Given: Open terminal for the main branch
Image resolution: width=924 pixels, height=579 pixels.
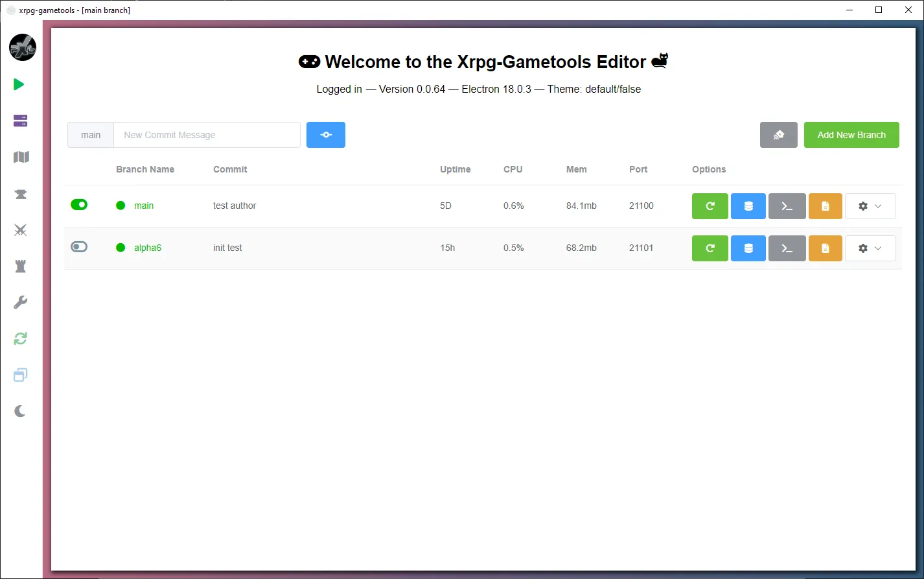Looking at the screenshot, I should coord(787,206).
